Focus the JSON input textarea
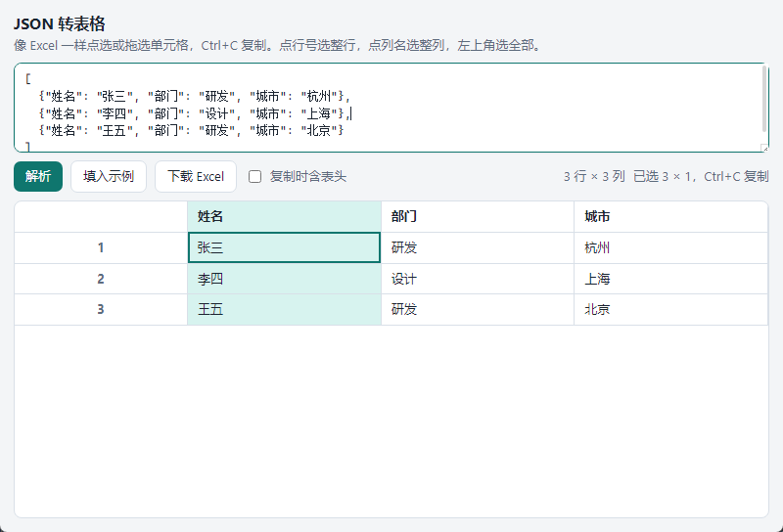783x532 pixels. click(391, 108)
